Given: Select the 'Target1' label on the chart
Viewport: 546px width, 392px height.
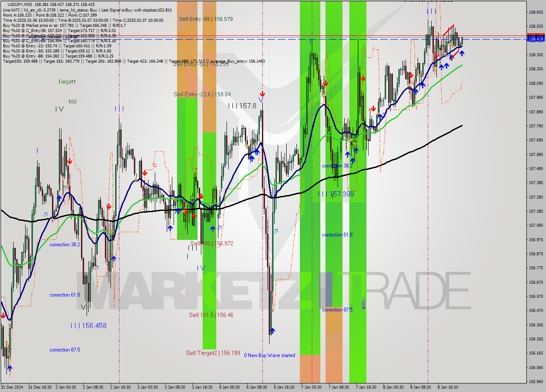Looking at the screenshot, I should click(x=67, y=81).
